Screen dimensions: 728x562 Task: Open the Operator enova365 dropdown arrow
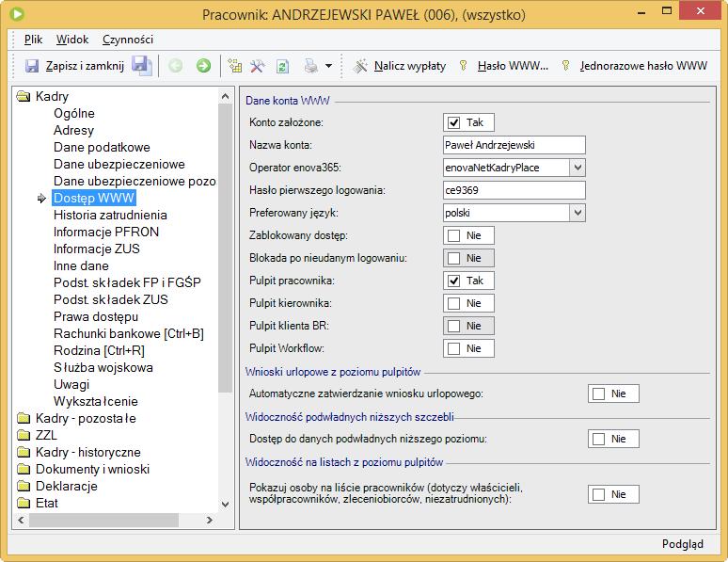pyautogui.click(x=578, y=168)
